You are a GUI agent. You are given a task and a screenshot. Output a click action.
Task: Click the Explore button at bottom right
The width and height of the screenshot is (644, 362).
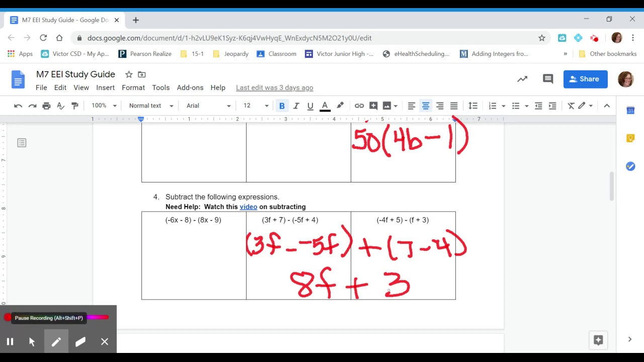[x=598, y=340]
